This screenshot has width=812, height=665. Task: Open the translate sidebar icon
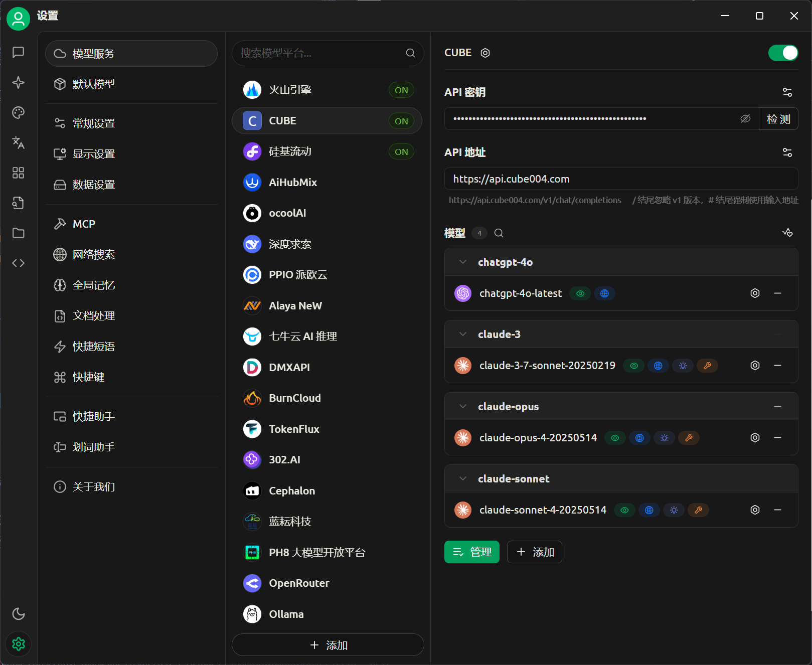[x=19, y=143]
